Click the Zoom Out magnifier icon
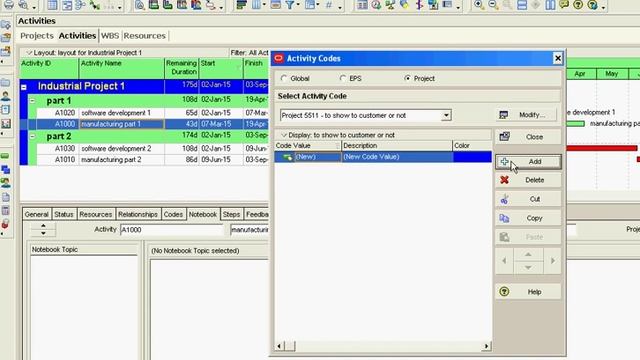The image size is (640, 360). (493, 5)
